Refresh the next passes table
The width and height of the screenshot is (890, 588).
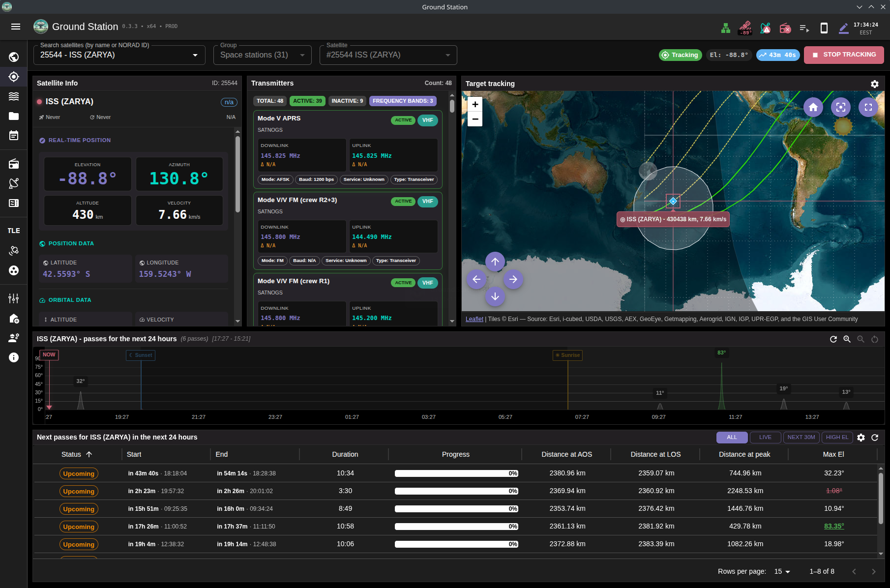(x=874, y=438)
